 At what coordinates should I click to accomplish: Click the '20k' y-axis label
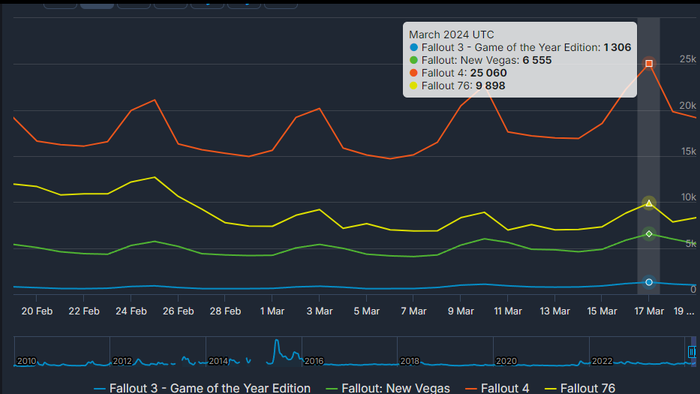688,105
